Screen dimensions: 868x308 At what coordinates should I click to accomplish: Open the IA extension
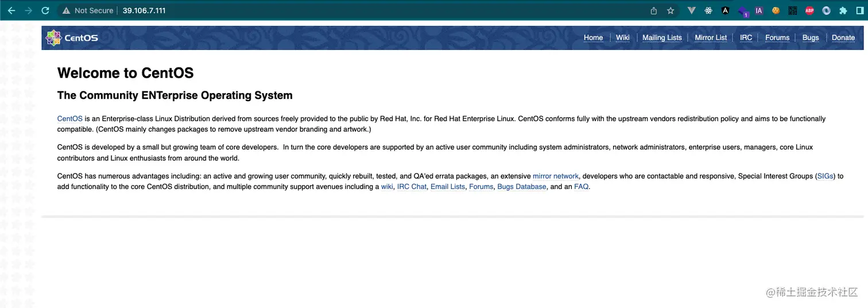pos(759,10)
